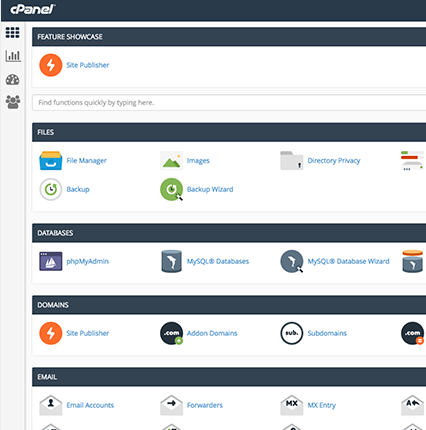Viewport: 426px width, 430px height.
Task: Open the statistics bar chart sidebar icon
Action: point(13,56)
